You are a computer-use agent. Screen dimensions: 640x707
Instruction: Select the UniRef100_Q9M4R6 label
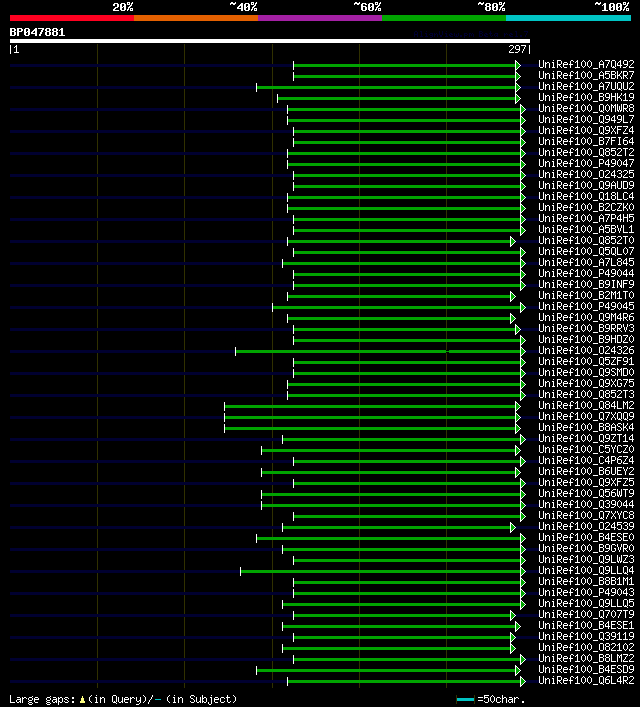tap(586, 317)
